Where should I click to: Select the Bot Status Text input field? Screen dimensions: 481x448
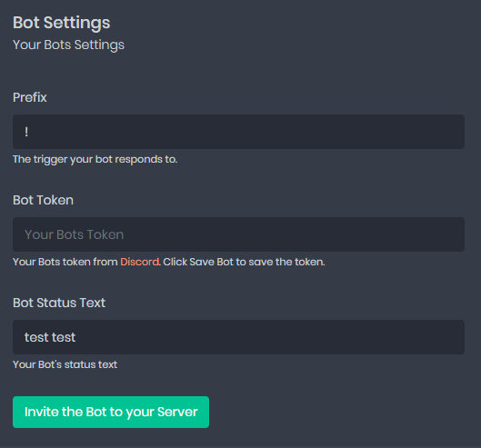click(x=238, y=337)
